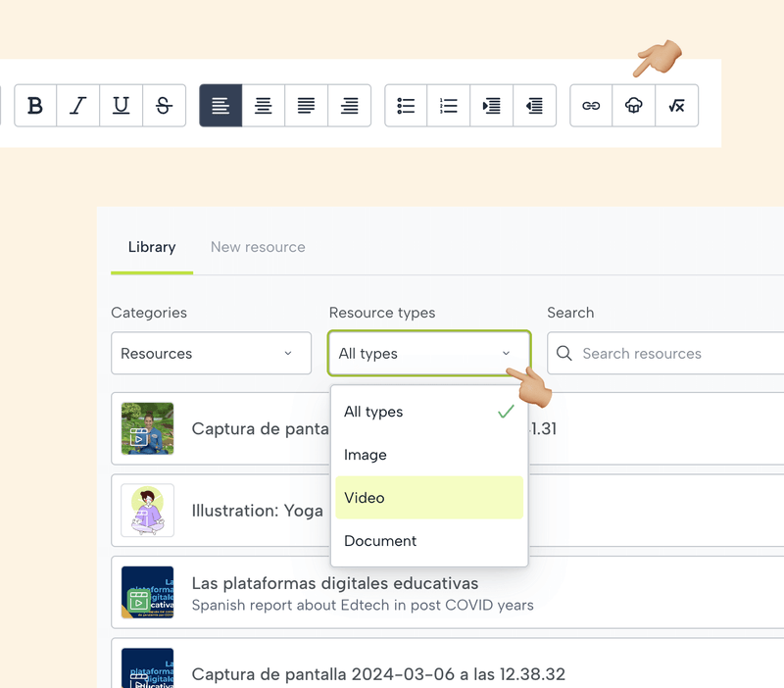Select Document resource type option
The width and height of the screenshot is (784, 688).
429,541
